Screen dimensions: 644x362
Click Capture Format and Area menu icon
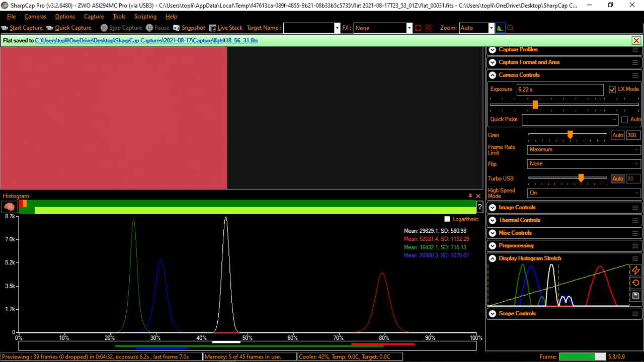[635, 62]
